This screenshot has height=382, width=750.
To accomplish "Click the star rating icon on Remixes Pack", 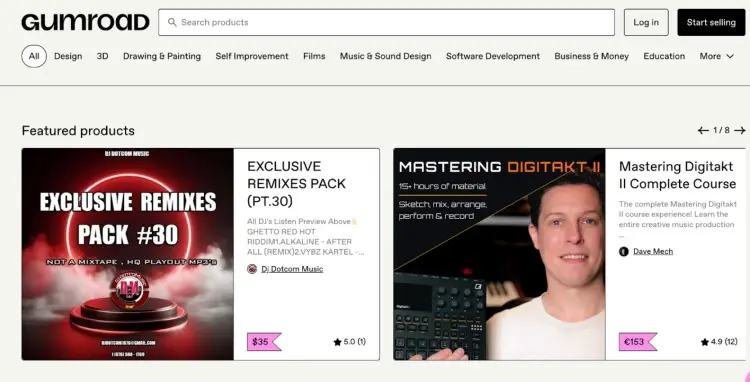I will click(x=337, y=342).
